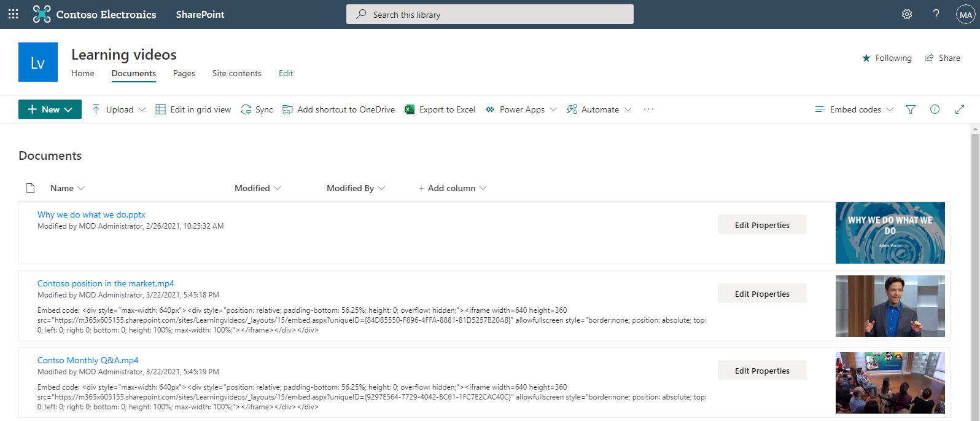Open the Add column dropdown
This screenshot has height=421, width=980.
pos(453,188)
